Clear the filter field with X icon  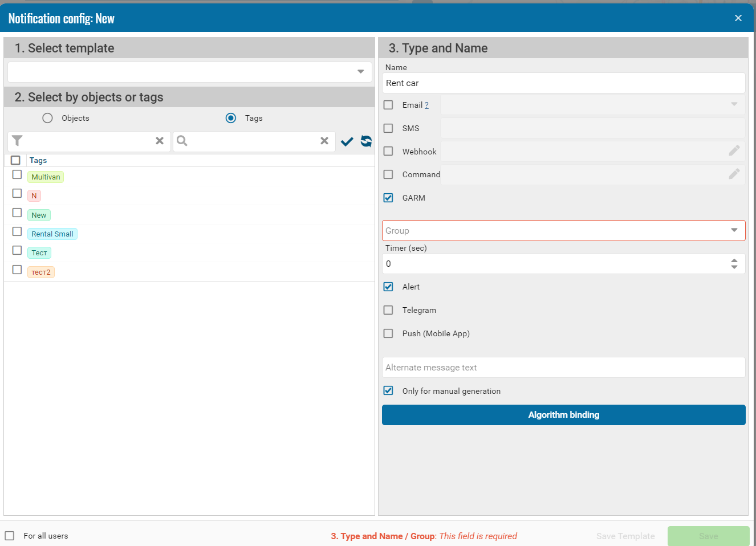coord(160,141)
